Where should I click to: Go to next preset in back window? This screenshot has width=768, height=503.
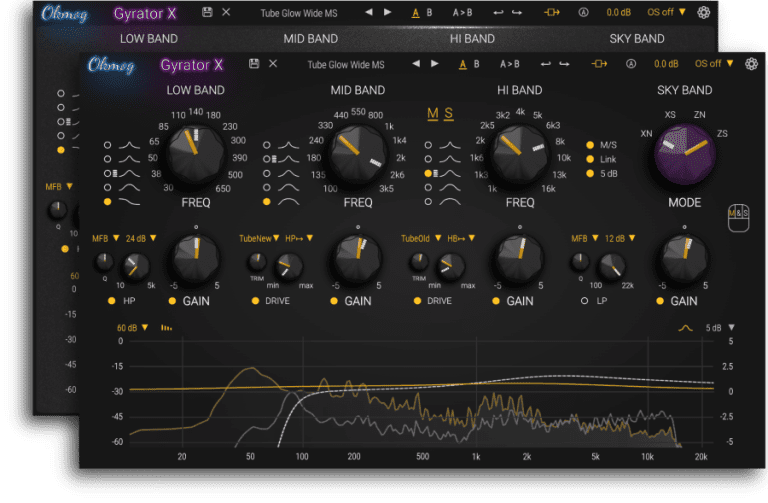[x=387, y=12]
